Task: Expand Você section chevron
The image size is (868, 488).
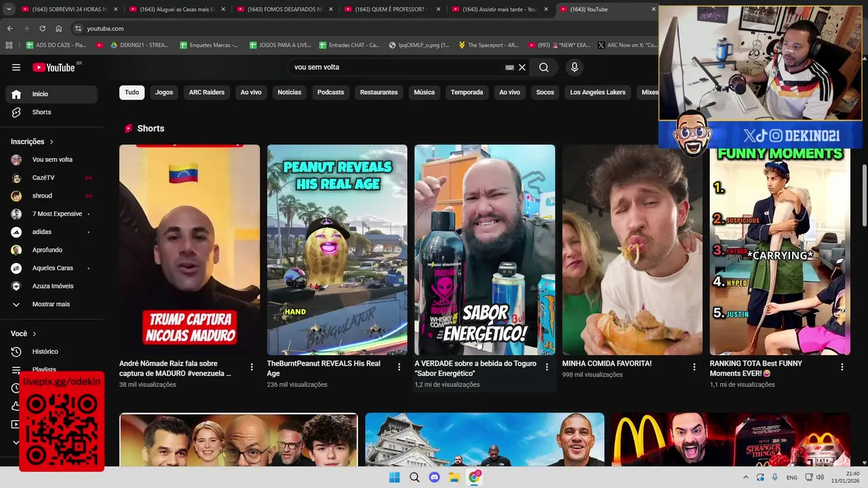Action: pyautogui.click(x=35, y=333)
